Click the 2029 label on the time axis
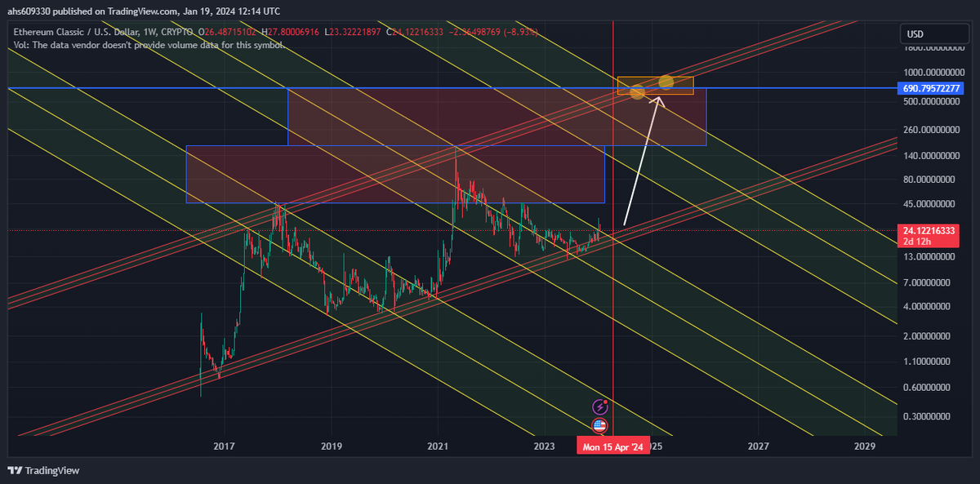 tap(864, 446)
